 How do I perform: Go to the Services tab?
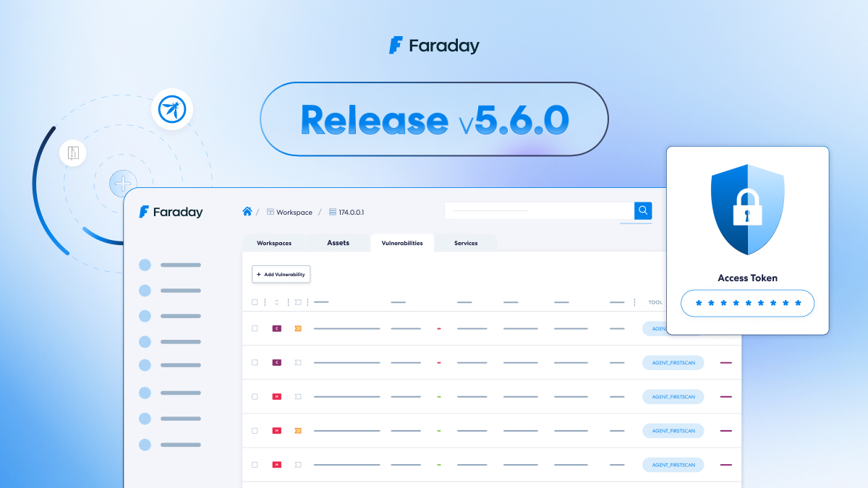pyautogui.click(x=466, y=243)
